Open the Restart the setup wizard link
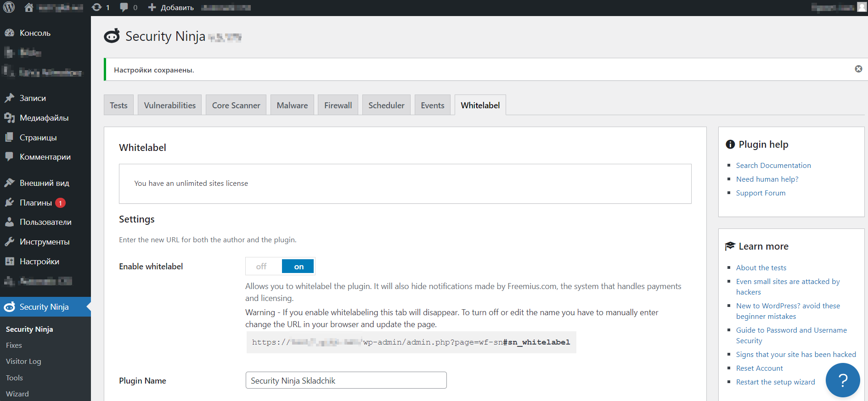The height and width of the screenshot is (401, 868). [x=775, y=382]
